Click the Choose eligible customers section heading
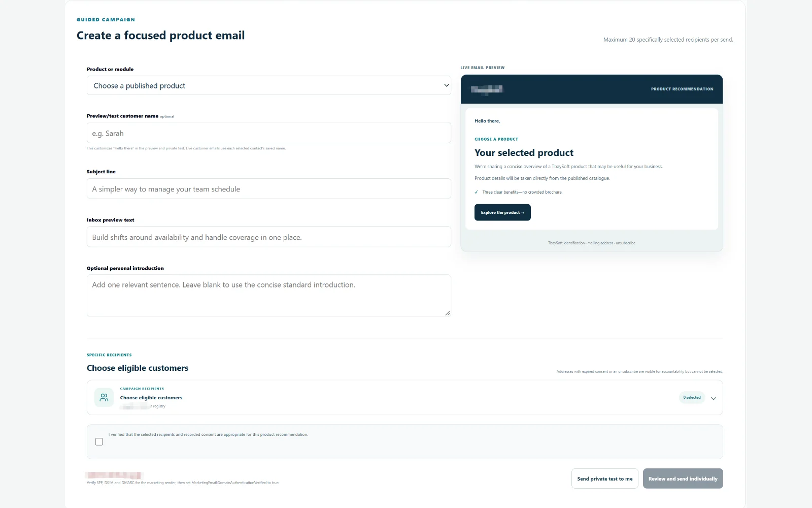The image size is (812, 508). click(x=138, y=368)
